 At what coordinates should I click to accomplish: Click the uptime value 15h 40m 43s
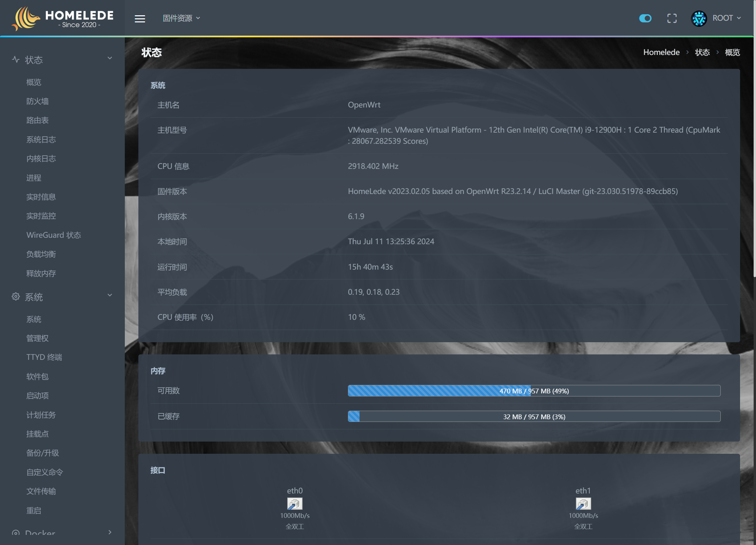370,267
